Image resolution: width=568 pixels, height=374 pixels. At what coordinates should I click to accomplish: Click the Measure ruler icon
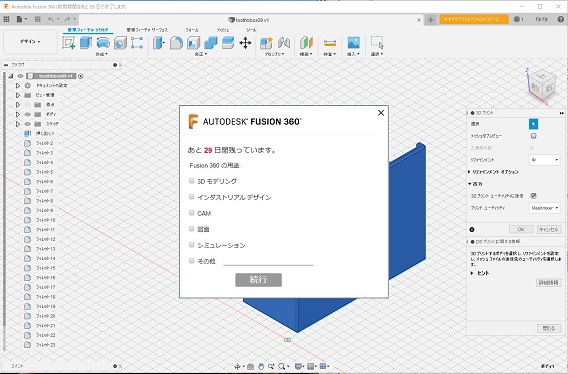click(330, 43)
